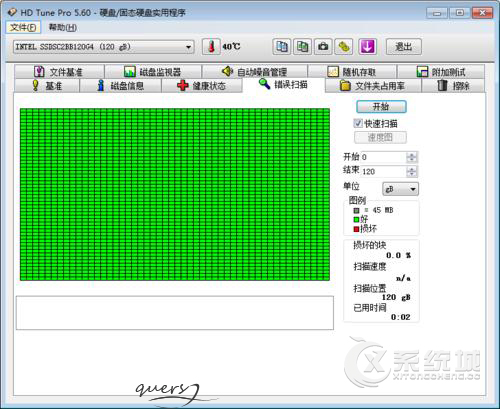
Task: Click the 退出 exit button
Action: (404, 47)
